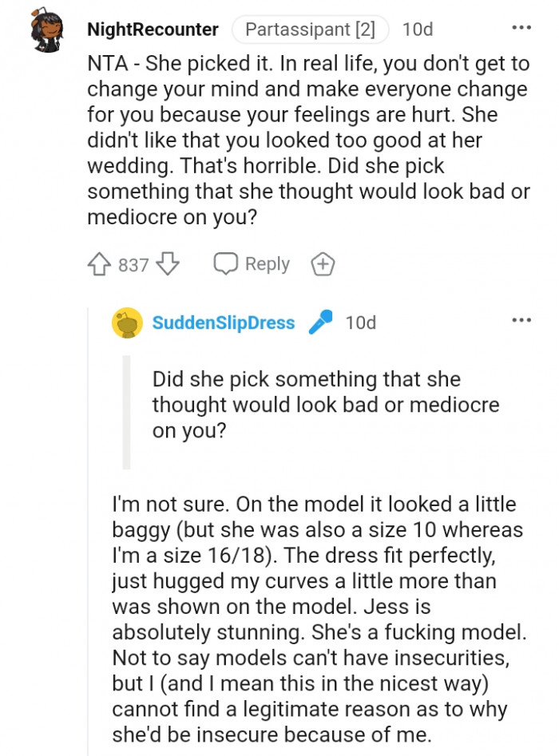Click the Partassipant [2] flair badge
This screenshot has width=559, height=756.
pyautogui.click(x=310, y=30)
